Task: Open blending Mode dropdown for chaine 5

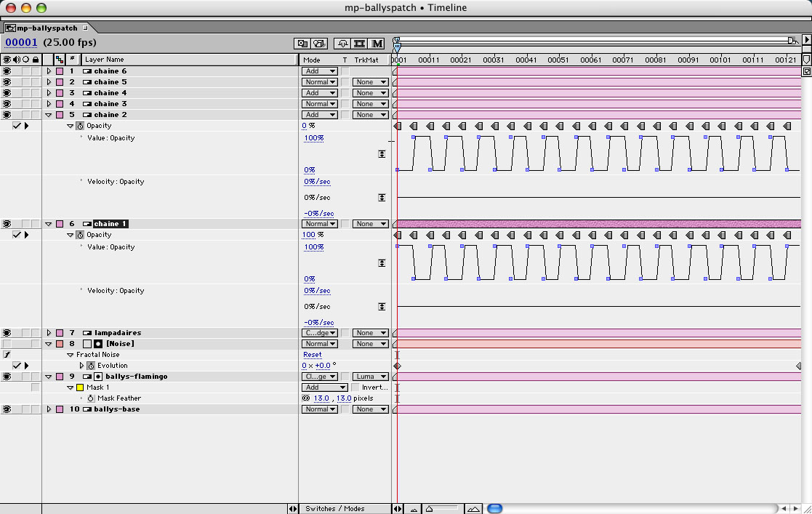Action: (x=319, y=82)
